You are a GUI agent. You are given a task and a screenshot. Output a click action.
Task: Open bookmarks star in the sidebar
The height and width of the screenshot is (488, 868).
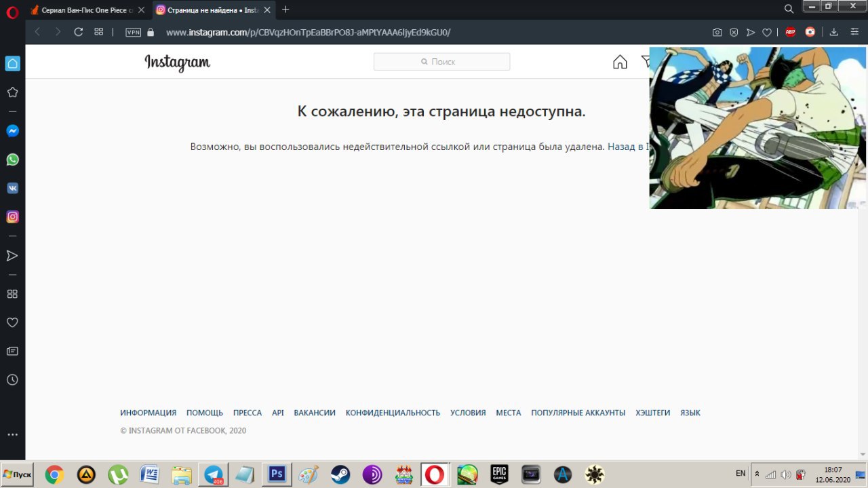click(x=12, y=92)
